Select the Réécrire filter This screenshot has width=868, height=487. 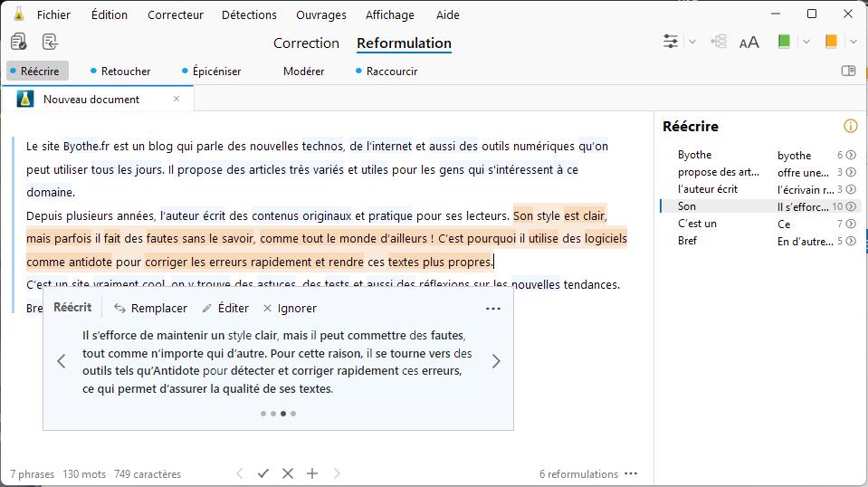pyautogui.click(x=38, y=72)
